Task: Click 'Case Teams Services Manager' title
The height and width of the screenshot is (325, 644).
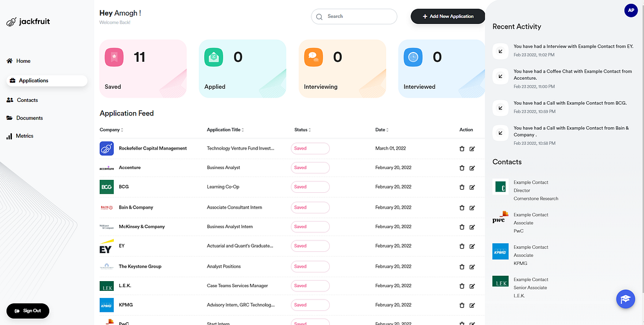Action: tap(237, 286)
